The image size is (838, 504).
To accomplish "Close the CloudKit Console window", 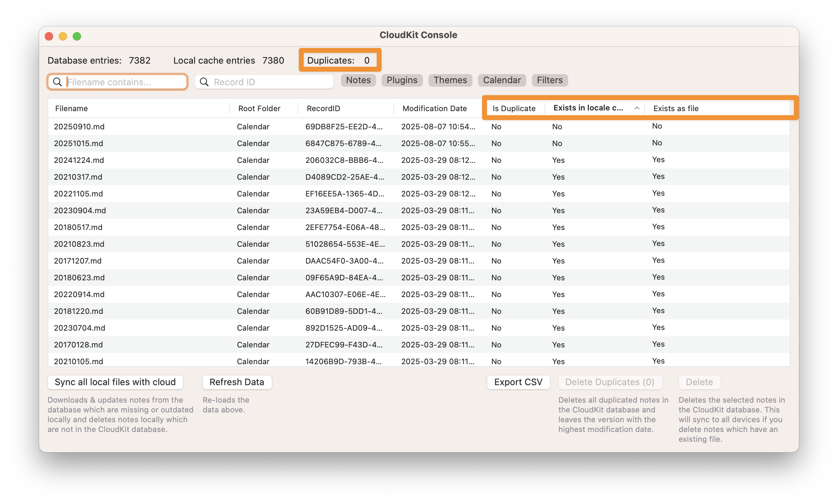I will click(x=49, y=36).
